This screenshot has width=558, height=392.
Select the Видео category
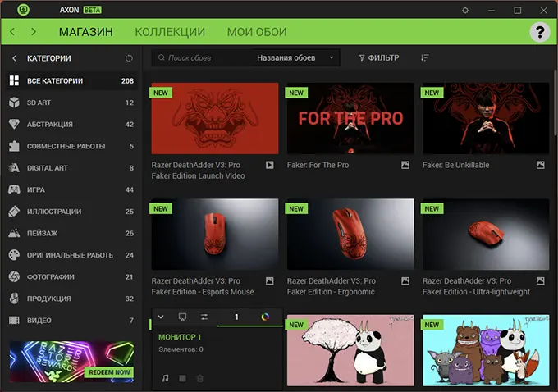(x=71, y=320)
